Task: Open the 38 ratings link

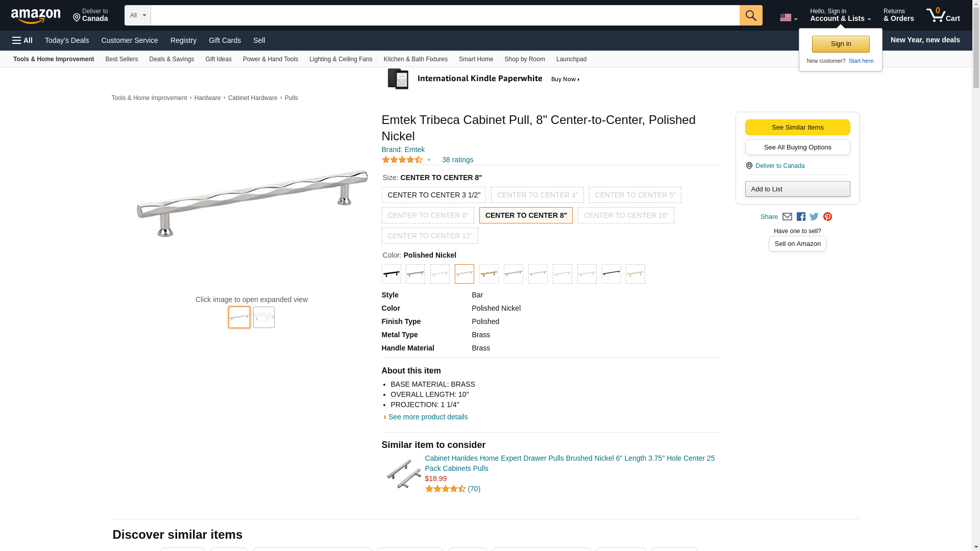Action: [457, 160]
